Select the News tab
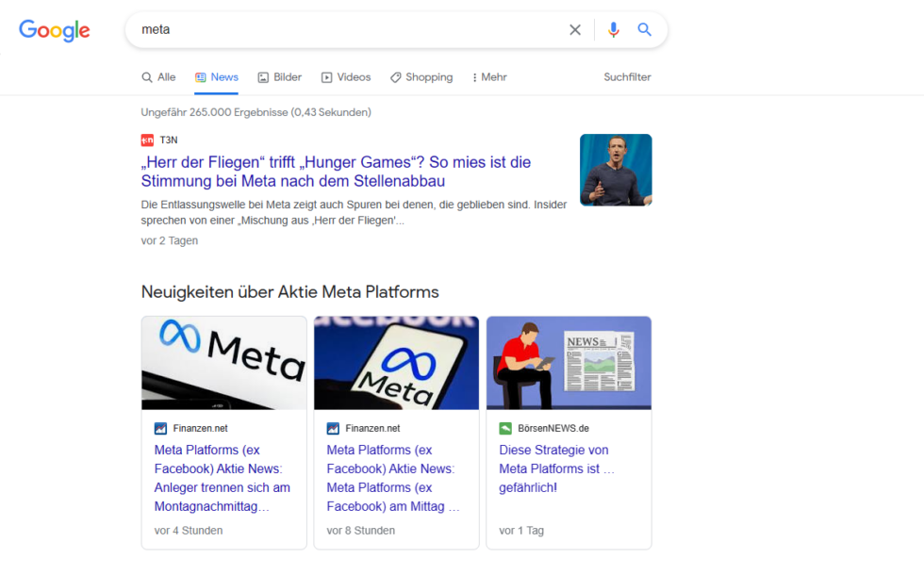 click(216, 77)
